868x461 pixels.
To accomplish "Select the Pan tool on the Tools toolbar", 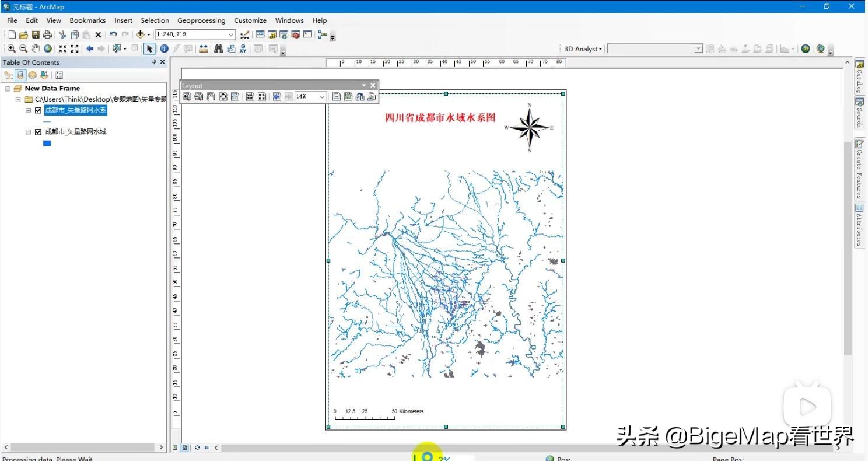I will pyautogui.click(x=34, y=49).
